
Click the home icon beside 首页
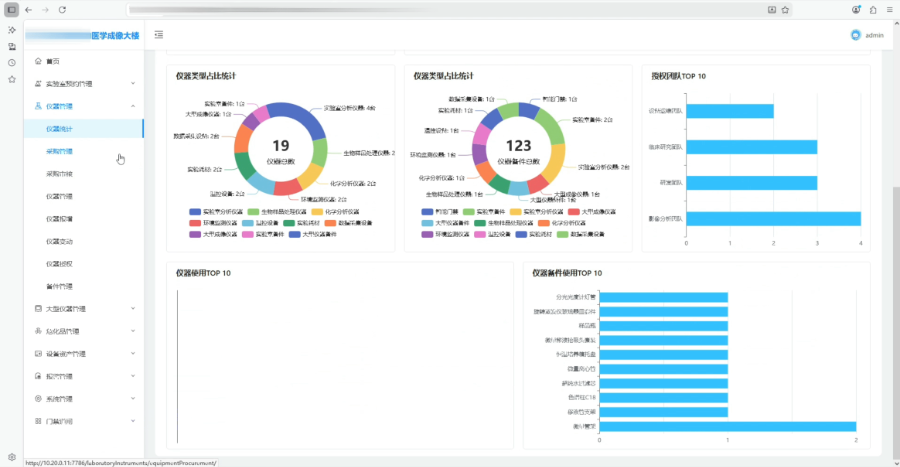(x=38, y=61)
